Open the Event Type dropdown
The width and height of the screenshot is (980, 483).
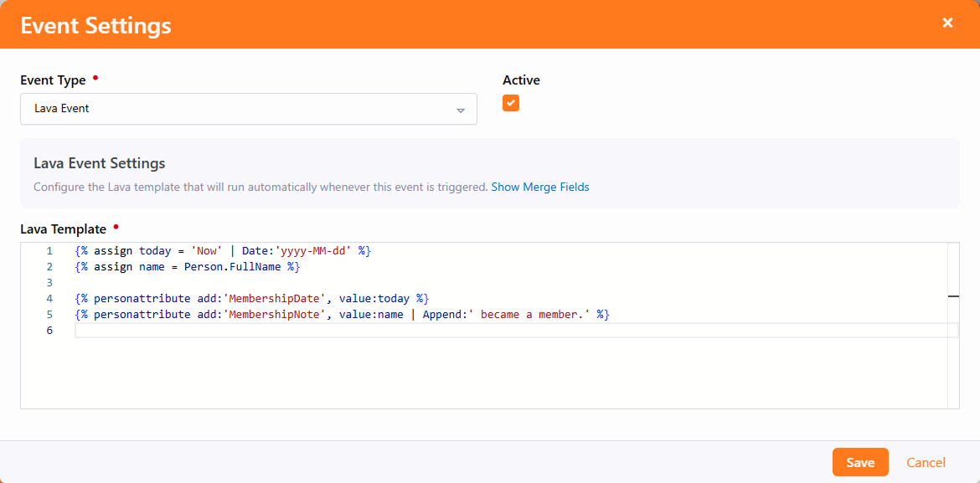pos(248,109)
